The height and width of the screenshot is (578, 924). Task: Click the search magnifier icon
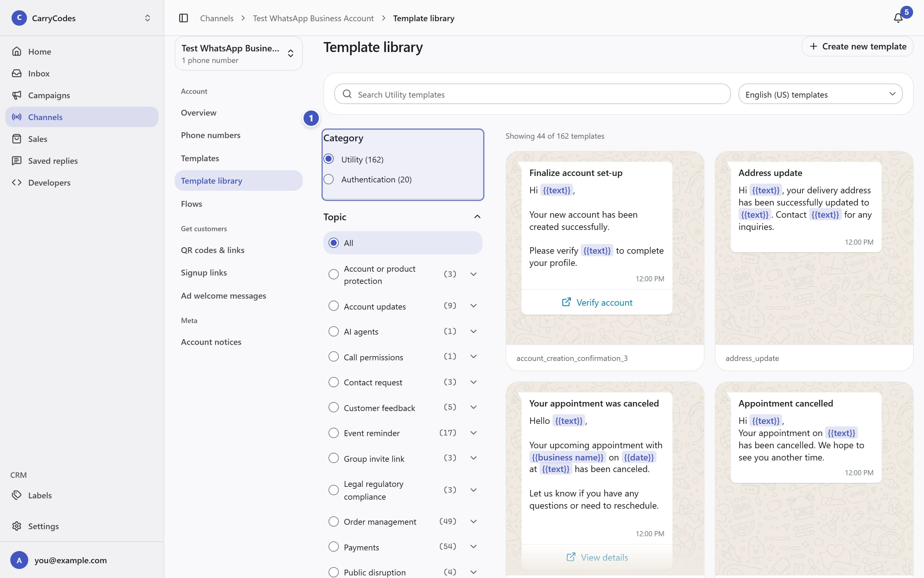coord(347,94)
